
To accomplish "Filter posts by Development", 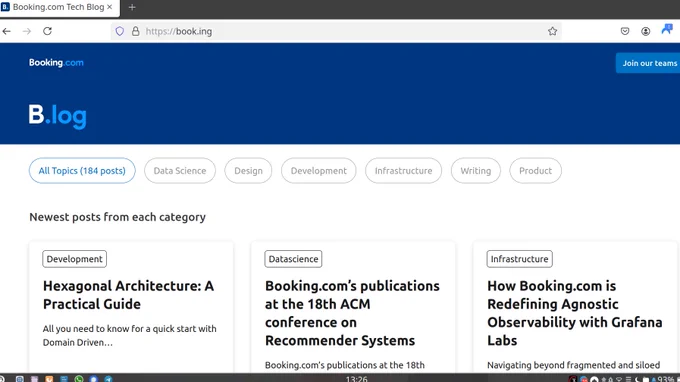I will click(319, 171).
